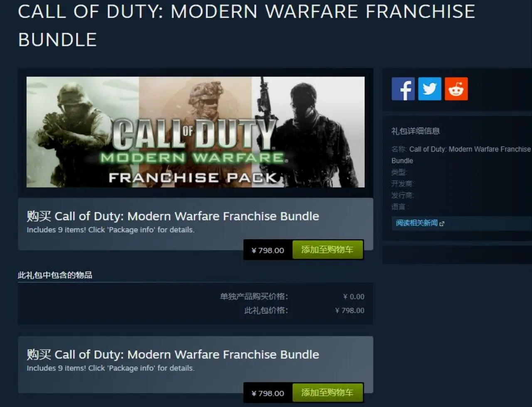Click the lower ¥ 798.00 price tag
The image size is (532, 407).
point(268,393)
